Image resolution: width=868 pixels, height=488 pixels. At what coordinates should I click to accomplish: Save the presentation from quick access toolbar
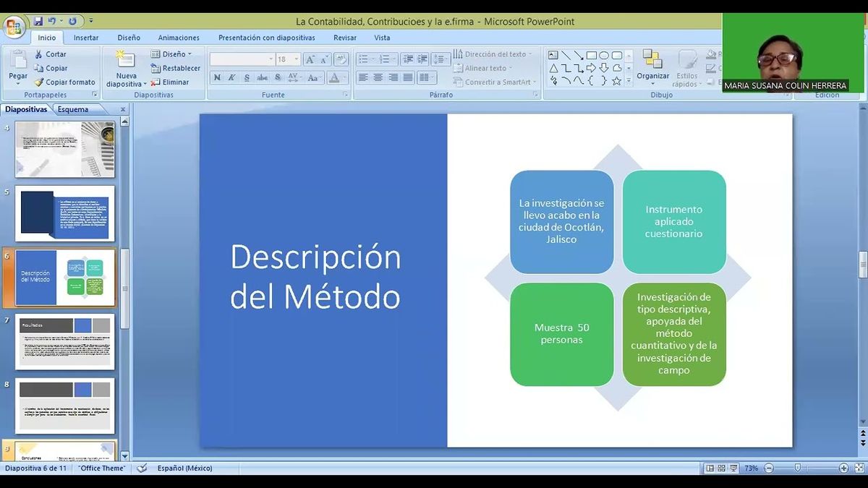pyautogui.click(x=38, y=21)
